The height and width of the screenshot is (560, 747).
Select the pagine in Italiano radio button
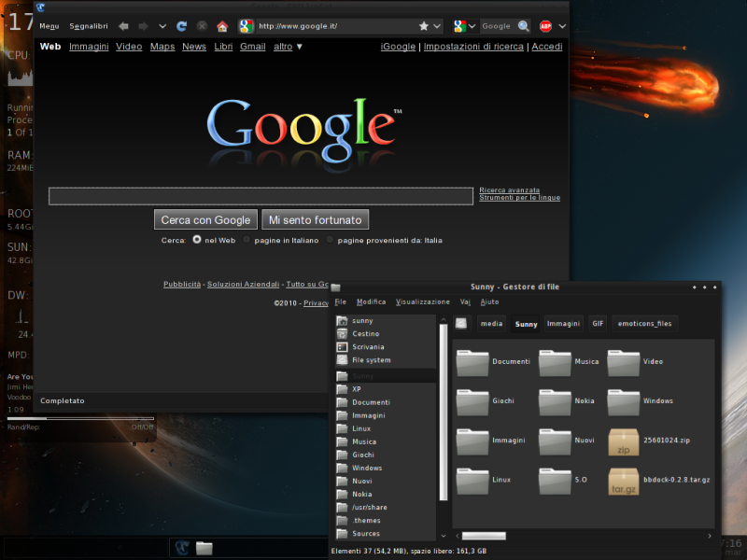coord(247,240)
